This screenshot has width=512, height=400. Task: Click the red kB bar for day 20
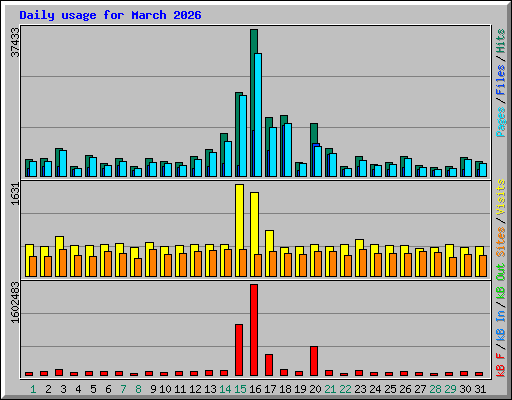point(314,361)
